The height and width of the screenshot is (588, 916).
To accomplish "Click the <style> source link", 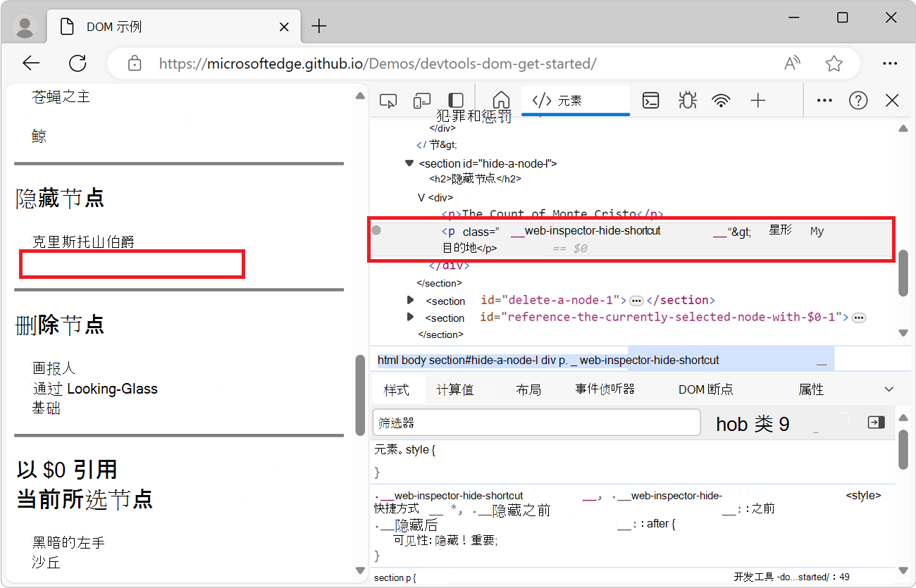I will 863,496.
